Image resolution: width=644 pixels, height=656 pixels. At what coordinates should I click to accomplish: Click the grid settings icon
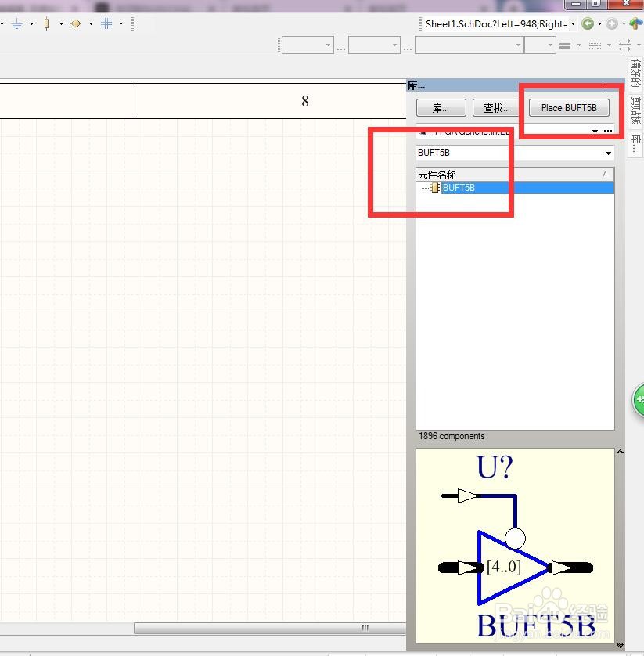coord(106,23)
